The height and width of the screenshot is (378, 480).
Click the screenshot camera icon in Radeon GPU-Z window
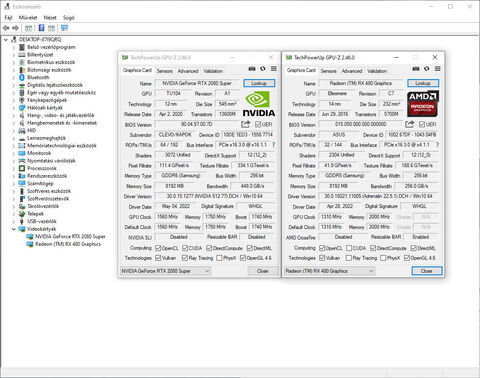416,69
